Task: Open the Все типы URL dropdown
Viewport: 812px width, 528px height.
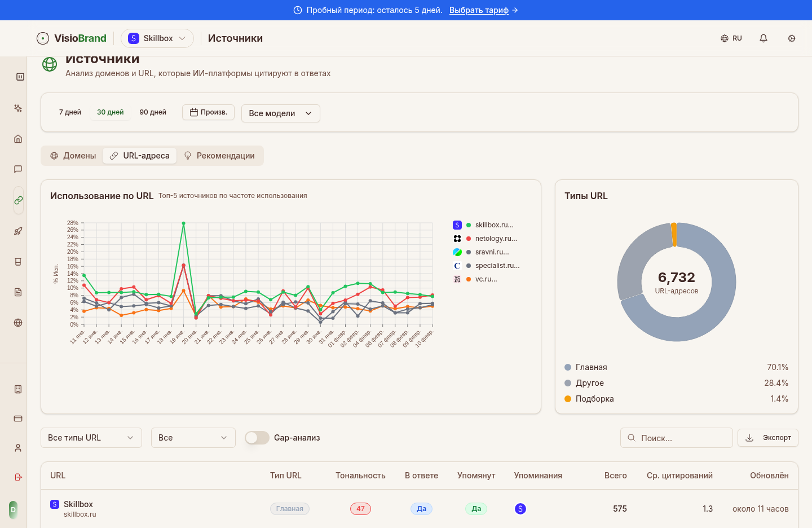Action: coord(91,437)
